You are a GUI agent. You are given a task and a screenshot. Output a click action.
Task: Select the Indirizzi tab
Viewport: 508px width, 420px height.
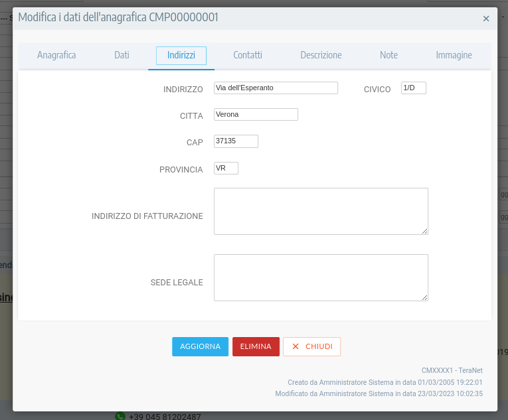pyautogui.click(x=181, y=55)
